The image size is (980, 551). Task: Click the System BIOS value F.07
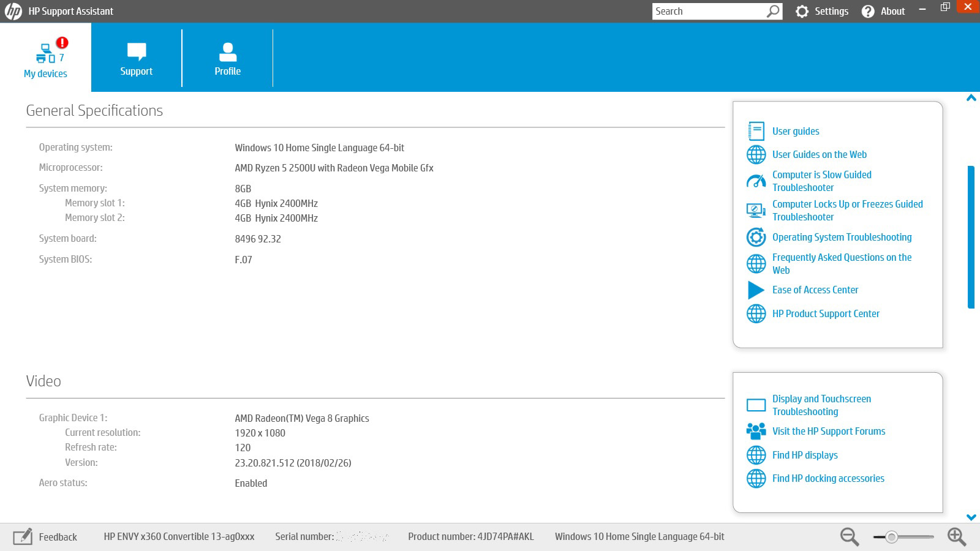click(x=243, y=260)
